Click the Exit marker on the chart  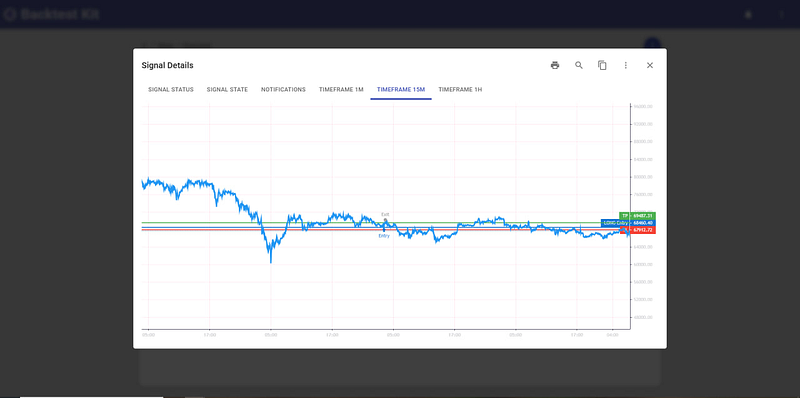coord(385,217)
